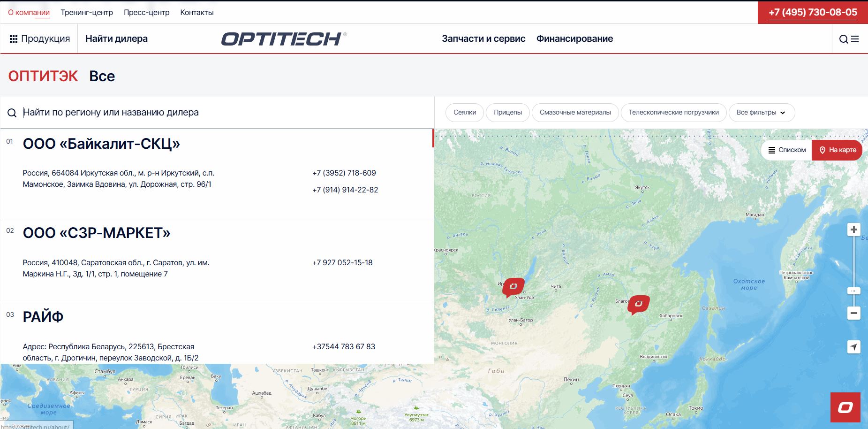This screenshot has height=429, width=868.
Task: Apply the Сеялки filter
Action: (465, 113)
